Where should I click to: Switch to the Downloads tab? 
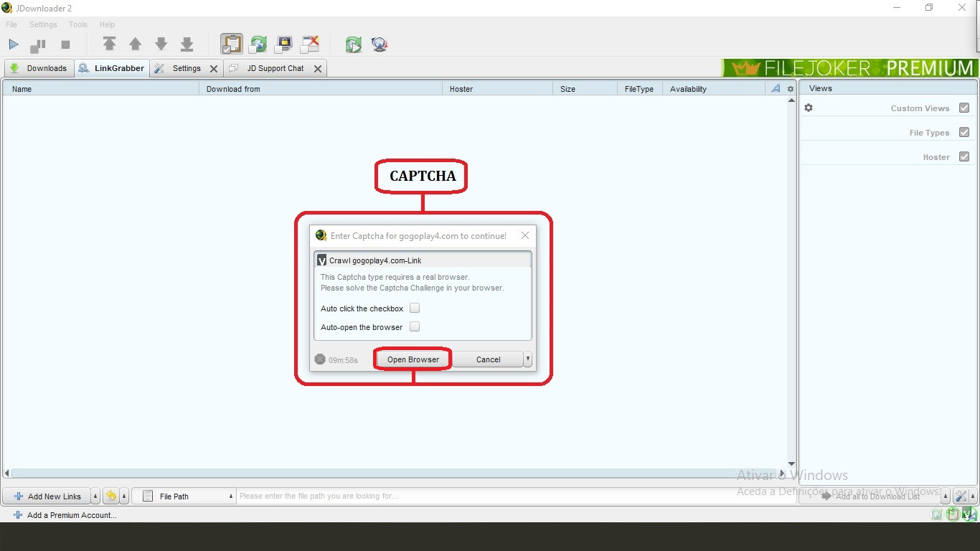[x=39, y=68]
